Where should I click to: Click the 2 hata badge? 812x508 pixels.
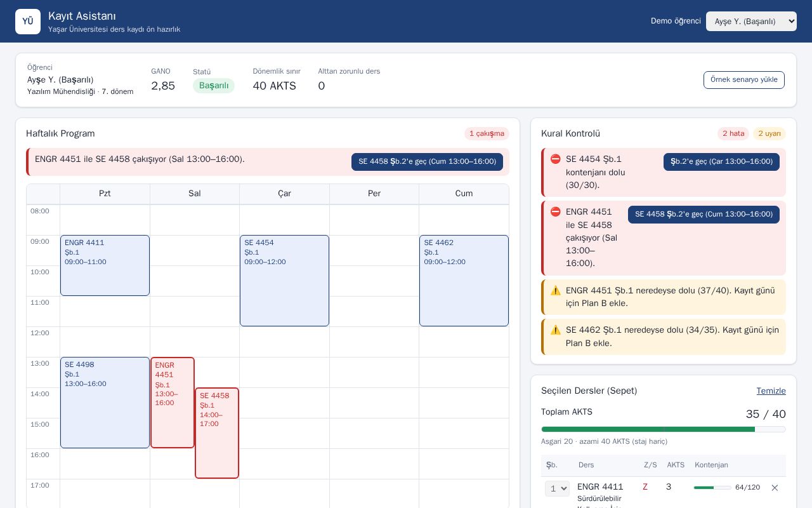733,133
